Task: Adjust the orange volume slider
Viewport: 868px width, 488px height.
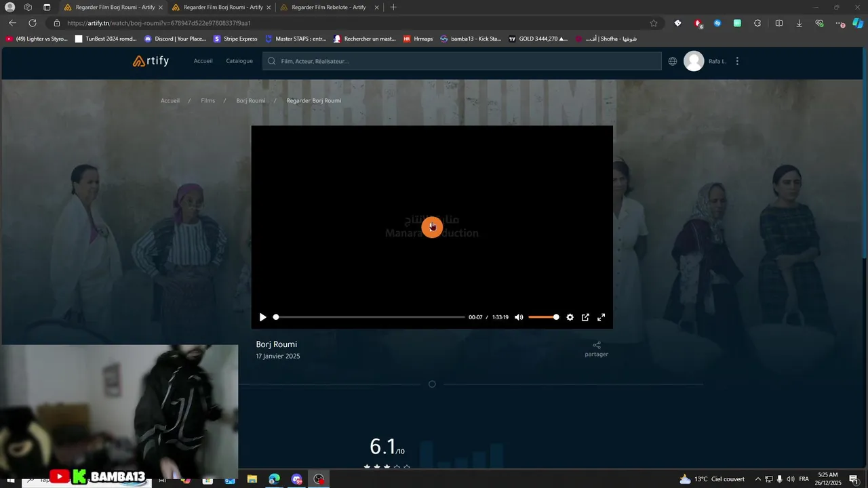Action: (543, 317)
